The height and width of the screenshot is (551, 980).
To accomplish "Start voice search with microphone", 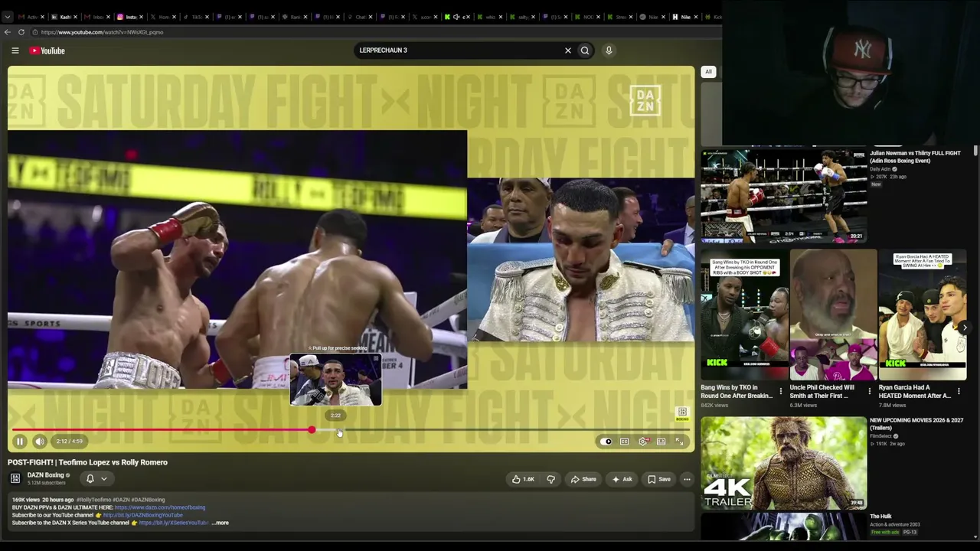I will point(609,51).
